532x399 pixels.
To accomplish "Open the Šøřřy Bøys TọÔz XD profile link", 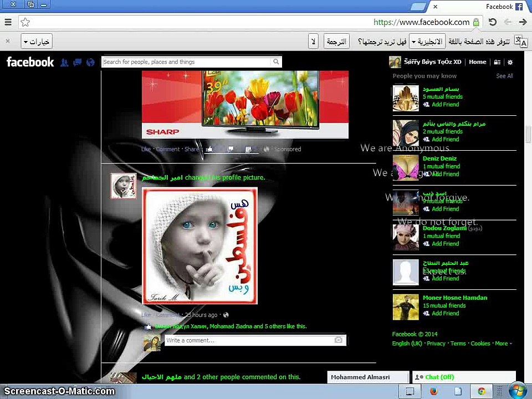I will tap(433, 62).
